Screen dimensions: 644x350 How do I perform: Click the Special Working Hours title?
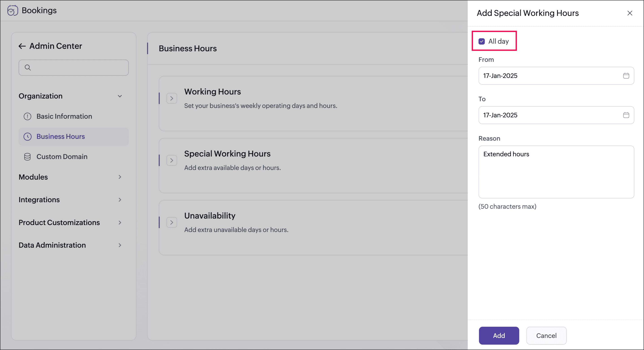227,154
